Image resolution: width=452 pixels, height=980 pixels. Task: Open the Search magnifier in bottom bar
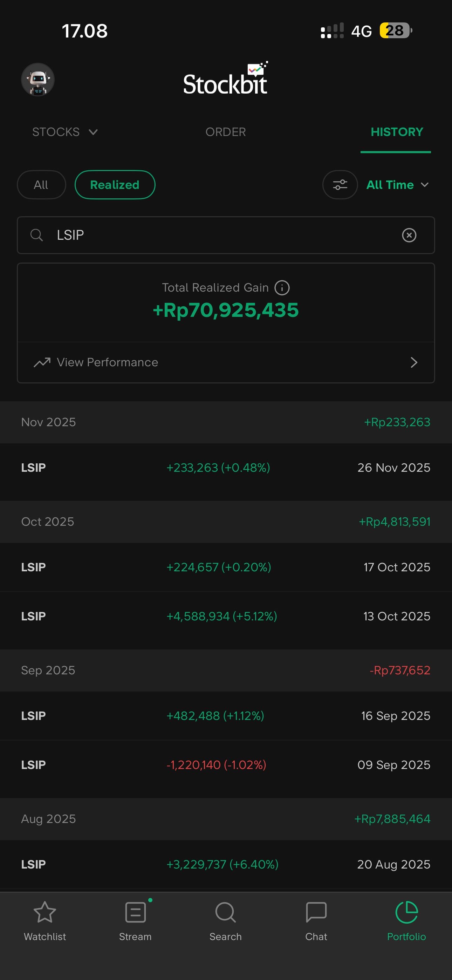[x=226, y=912]
